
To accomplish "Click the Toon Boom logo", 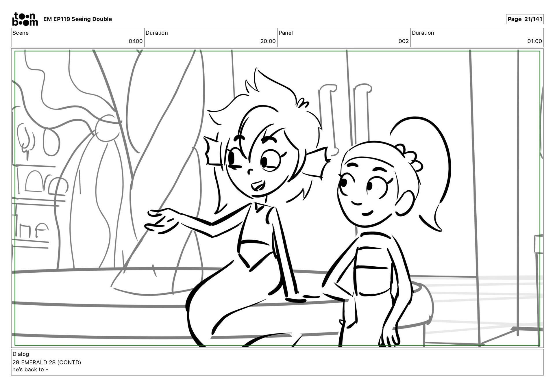I will point(25,19).
